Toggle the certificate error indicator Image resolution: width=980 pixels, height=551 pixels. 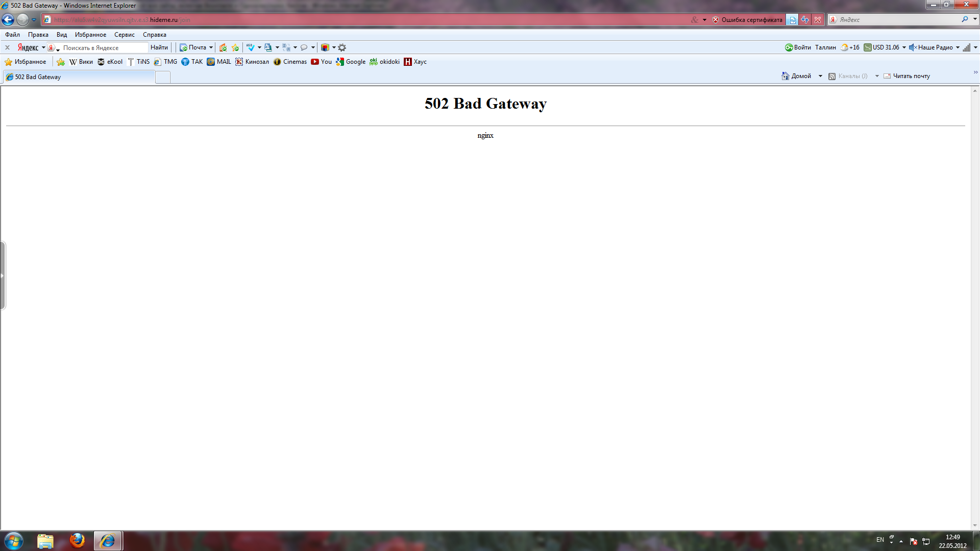coord(749,19)
